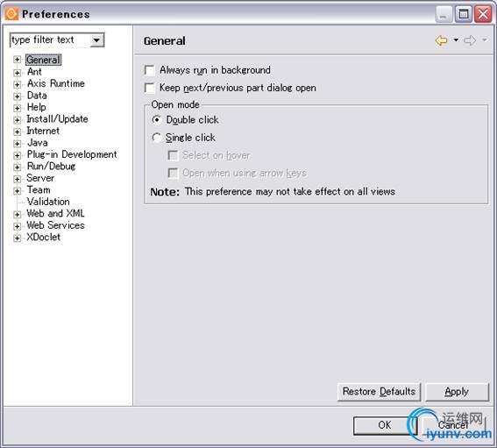The height and width of the screenshot is (448, 497).
Task: Click the Apply button
Action: 457,392
